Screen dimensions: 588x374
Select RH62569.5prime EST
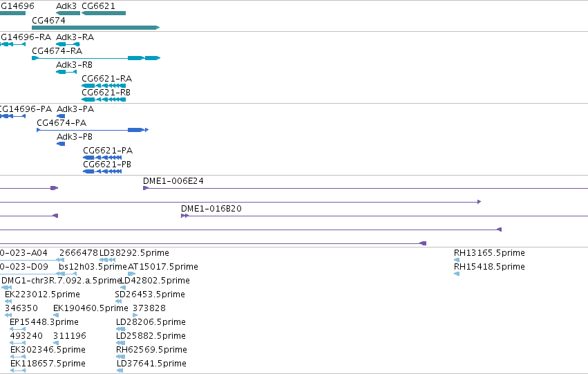click(151, 350)
